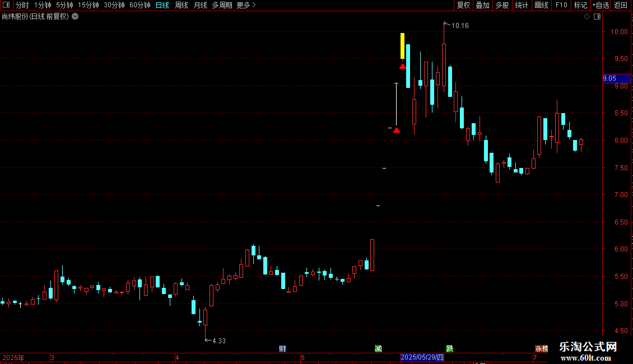
Task: Click the 减 shareholding reduction marker
Action: point(378,349)
